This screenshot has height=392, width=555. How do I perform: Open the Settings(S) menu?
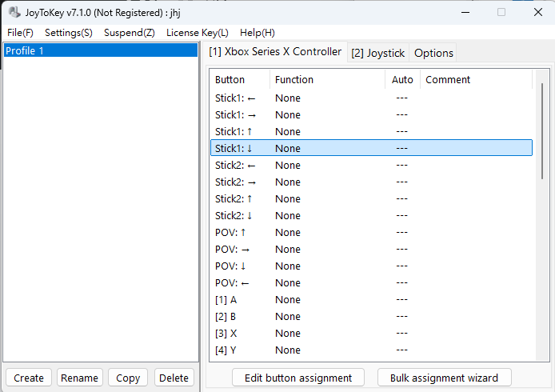(x=68, y=33)
